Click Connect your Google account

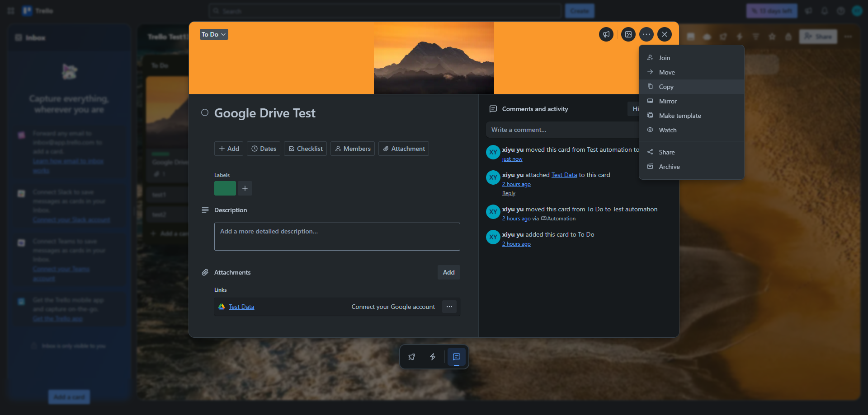pyautogui.click(x=393, y=307)
